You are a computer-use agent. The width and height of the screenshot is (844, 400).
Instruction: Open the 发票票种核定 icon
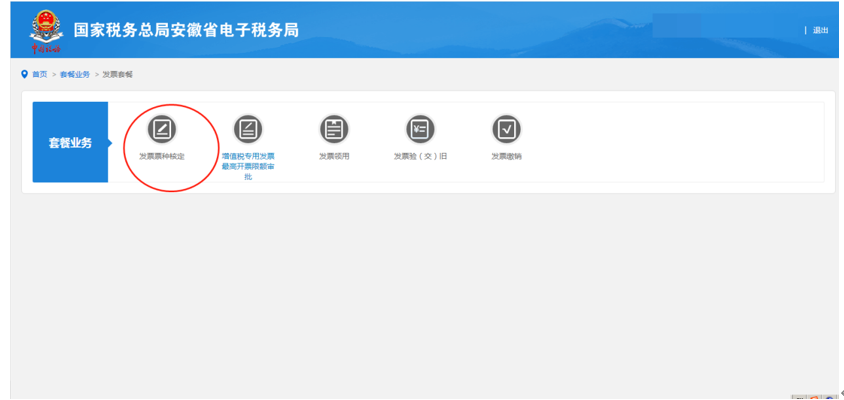[162, 130]
